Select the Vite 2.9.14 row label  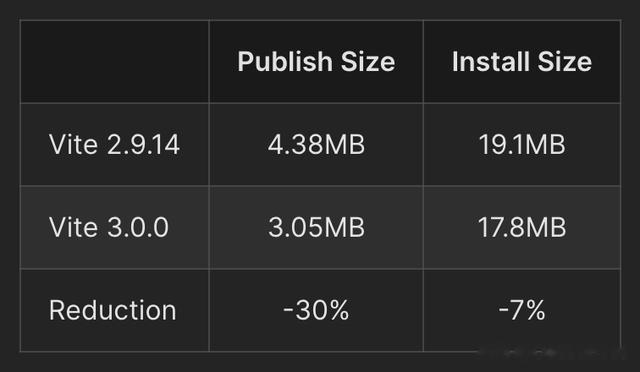coord(114,145)
